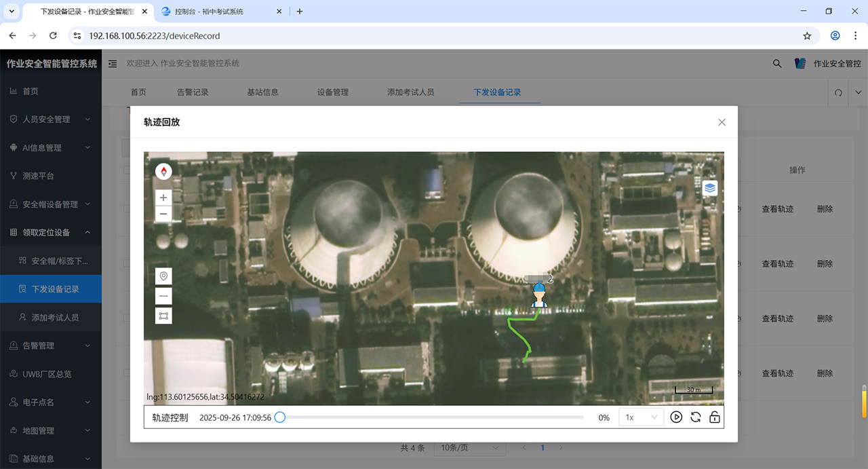Click 查看轨迹 in the first table row

(x=777, y=209)
